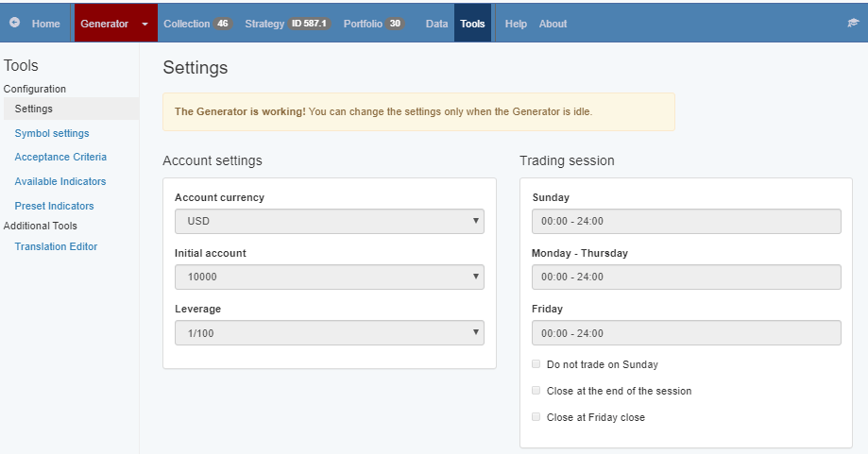
Task: Open the Help menu item
Action: tap(516, 24)
